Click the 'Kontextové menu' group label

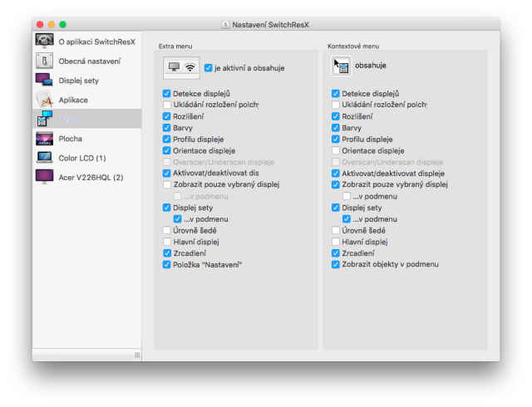[353, 47]
